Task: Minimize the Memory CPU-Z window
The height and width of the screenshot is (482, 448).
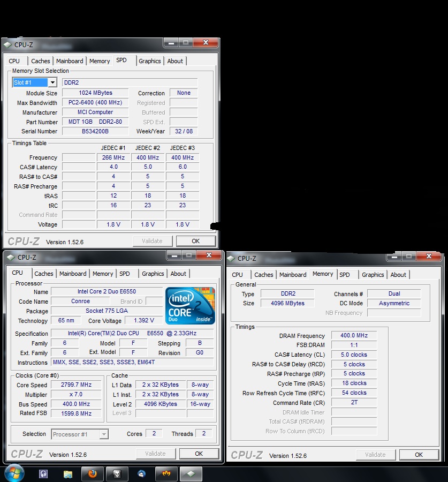Action: pos(394,256)
